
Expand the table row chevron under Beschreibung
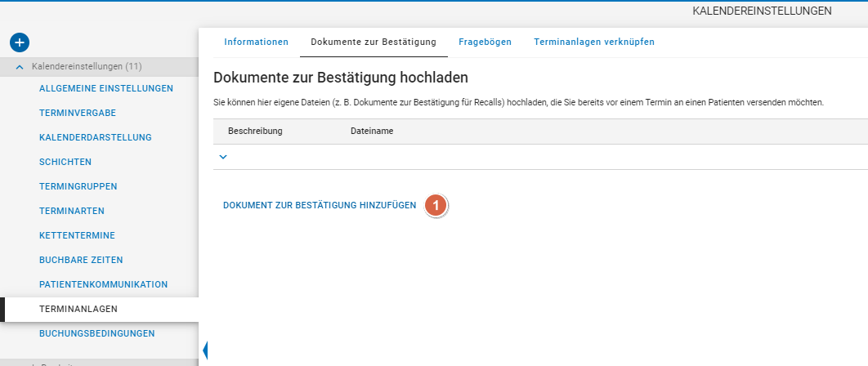223,157
